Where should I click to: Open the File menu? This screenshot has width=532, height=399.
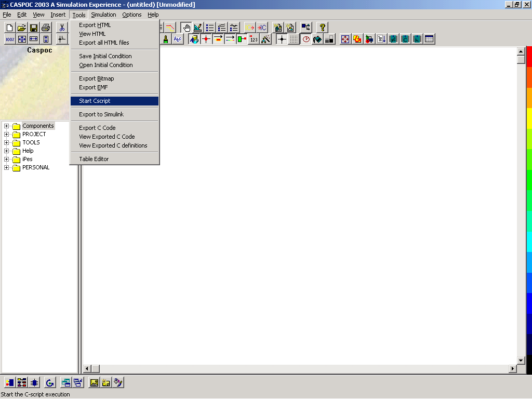pos(7,15)
